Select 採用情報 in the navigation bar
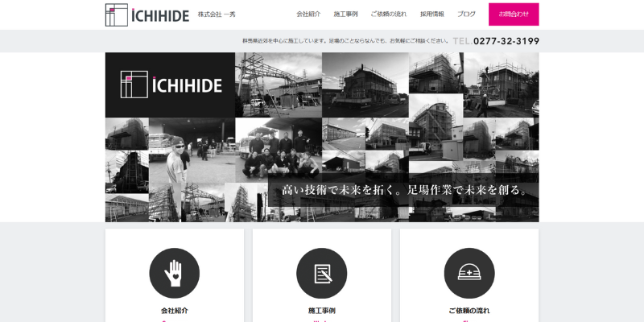This screenshot has width=644, height=322. (x=432, y=14)
